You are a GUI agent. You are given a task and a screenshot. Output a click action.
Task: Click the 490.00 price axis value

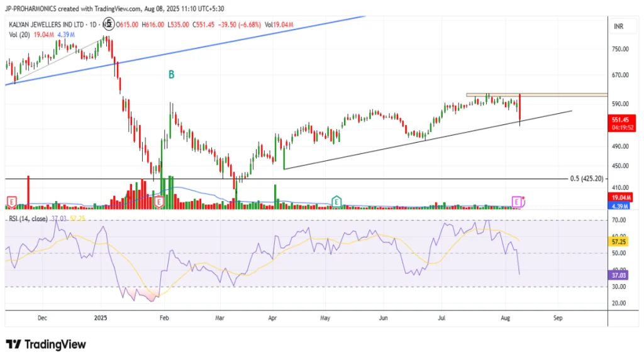[x=620, y=146]
